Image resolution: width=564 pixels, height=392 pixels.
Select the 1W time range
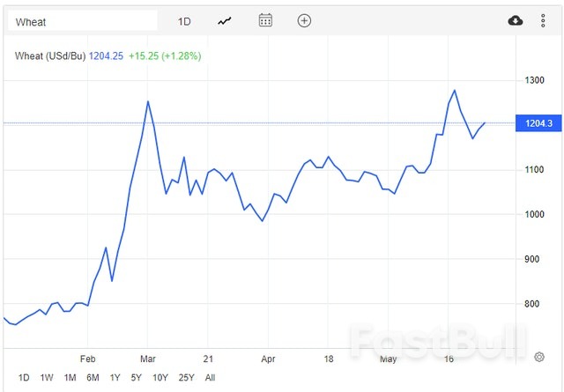pos(47,378)
